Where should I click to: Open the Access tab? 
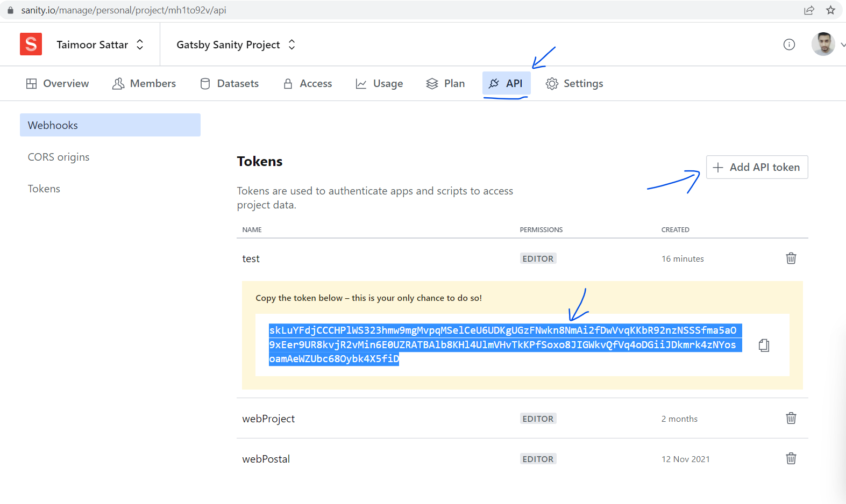pos(308,83)
